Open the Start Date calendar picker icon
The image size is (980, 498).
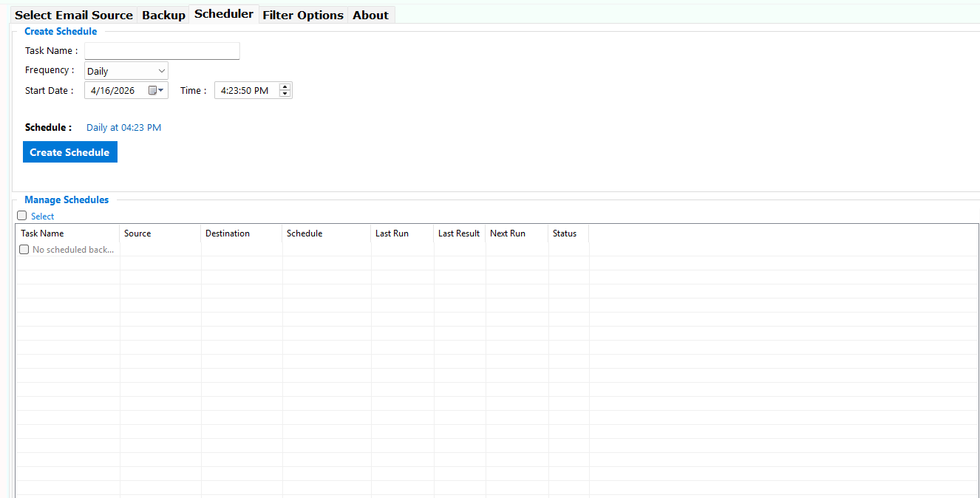(x=156, y=90)
